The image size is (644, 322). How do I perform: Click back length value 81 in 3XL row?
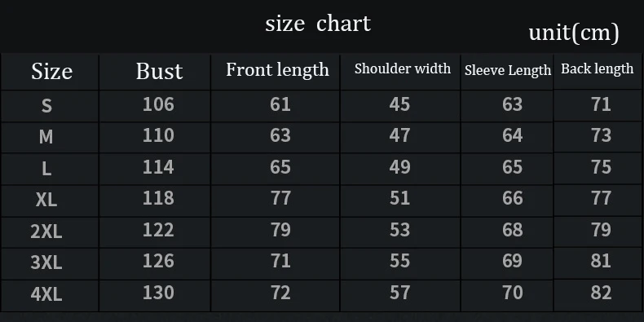(602, 261)
